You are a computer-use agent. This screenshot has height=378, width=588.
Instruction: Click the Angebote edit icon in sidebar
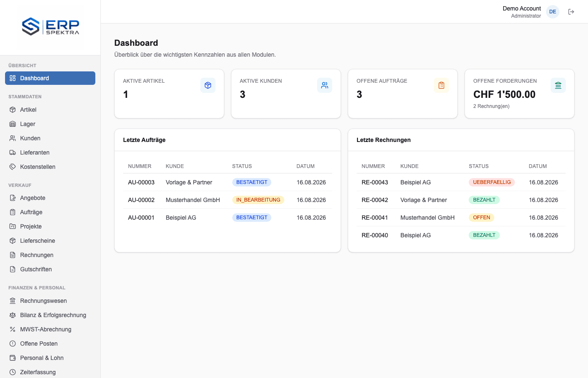pyautogui.click(x=13, y=198)
